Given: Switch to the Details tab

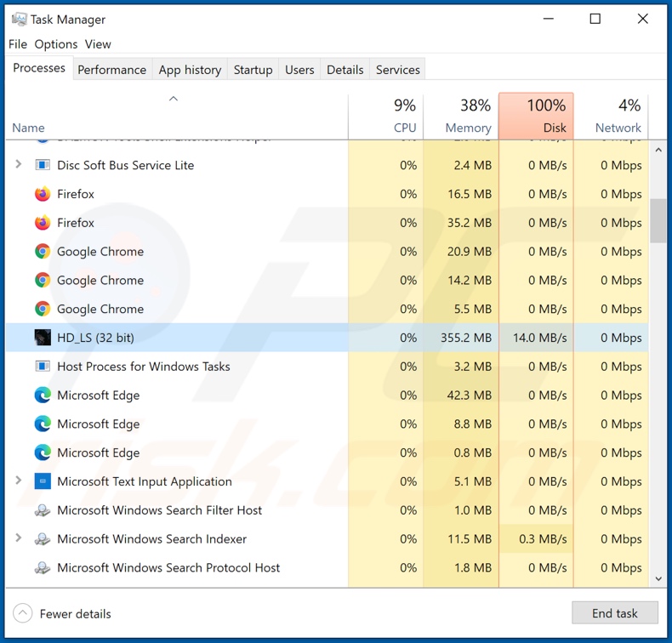Looking at the screenshot, I should click(x=345, y=70).
